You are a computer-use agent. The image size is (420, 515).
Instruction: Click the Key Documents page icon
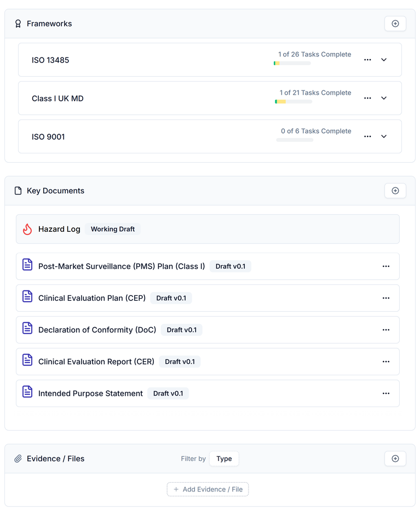[18, 191]
